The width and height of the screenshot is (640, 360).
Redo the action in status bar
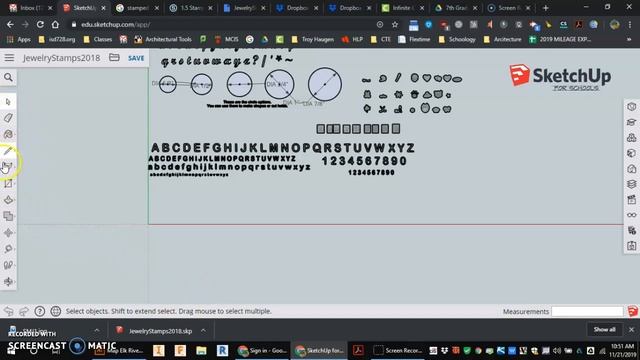(x=24, y=311)
